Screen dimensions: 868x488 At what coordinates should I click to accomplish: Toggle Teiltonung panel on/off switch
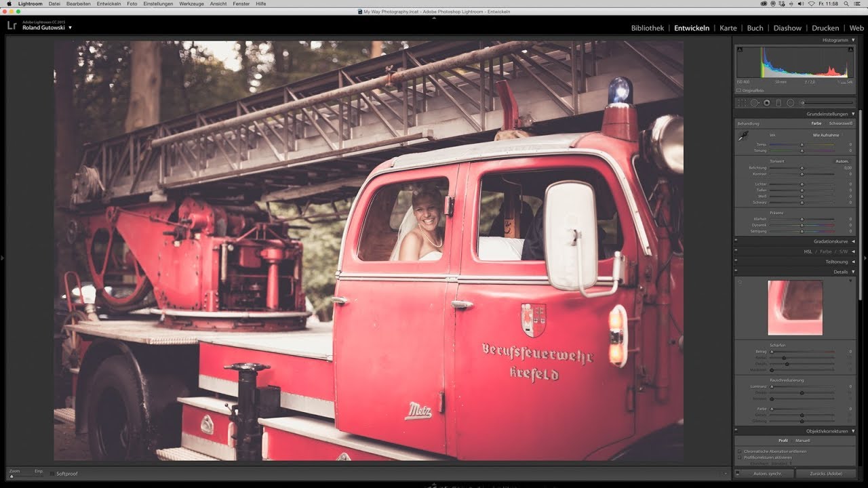737,262
